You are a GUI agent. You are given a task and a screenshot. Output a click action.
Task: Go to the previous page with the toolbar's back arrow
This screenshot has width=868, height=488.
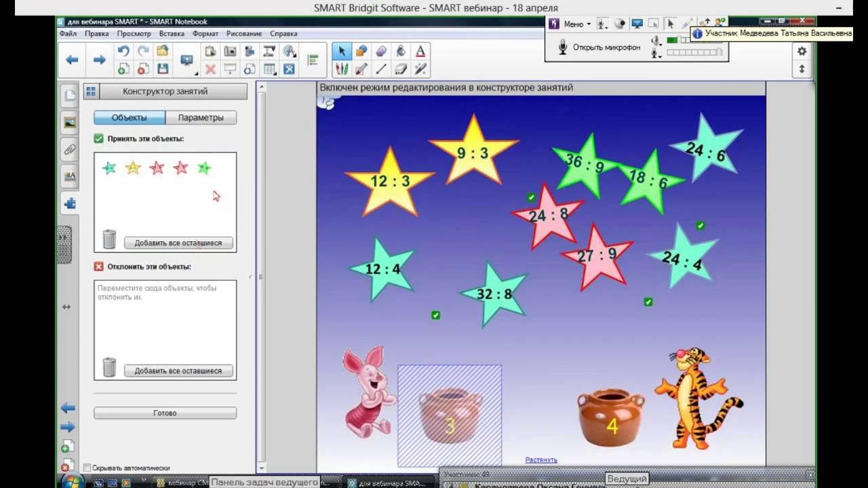(72, 60)
